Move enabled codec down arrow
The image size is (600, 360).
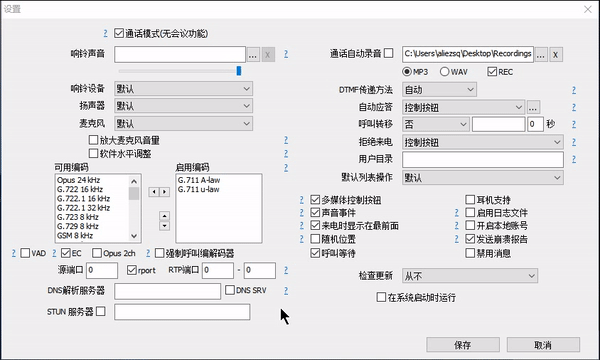(165, 226)
